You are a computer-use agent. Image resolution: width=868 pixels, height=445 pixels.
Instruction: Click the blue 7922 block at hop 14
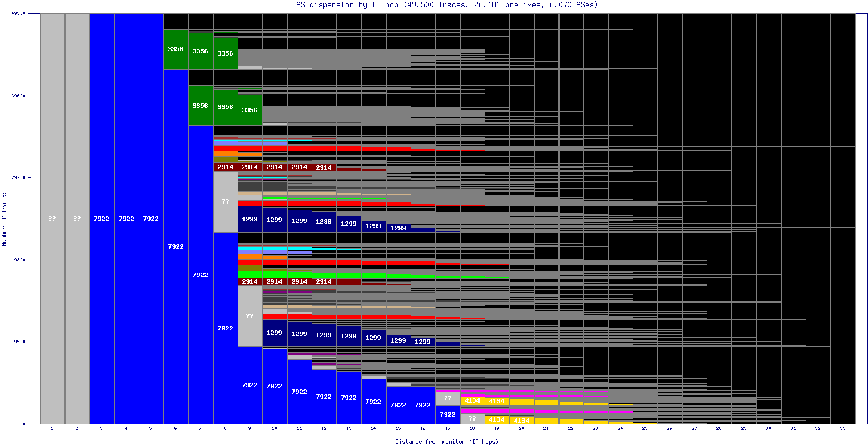pyautogui.click(x=373, y=401)
